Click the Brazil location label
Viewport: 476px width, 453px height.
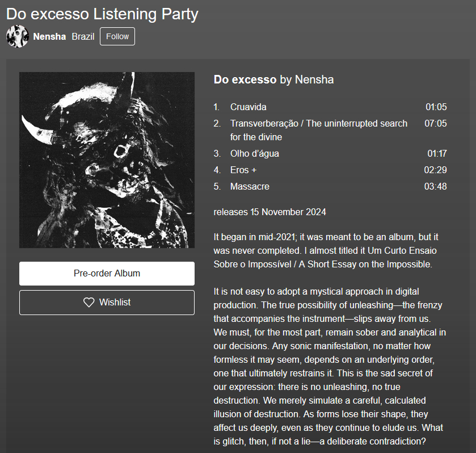coord(83,36)
